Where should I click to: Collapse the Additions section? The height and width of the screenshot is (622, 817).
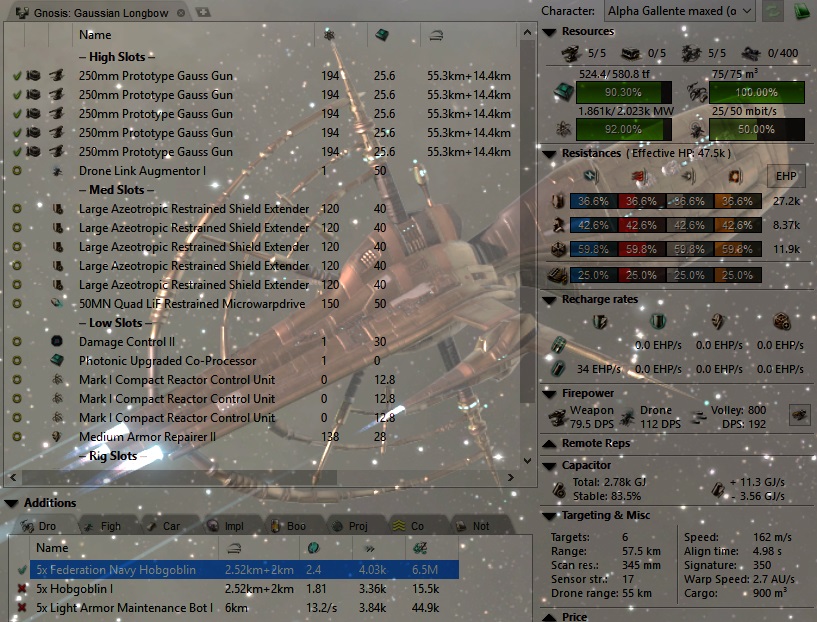pyautogui.click(x=11, y=503)
